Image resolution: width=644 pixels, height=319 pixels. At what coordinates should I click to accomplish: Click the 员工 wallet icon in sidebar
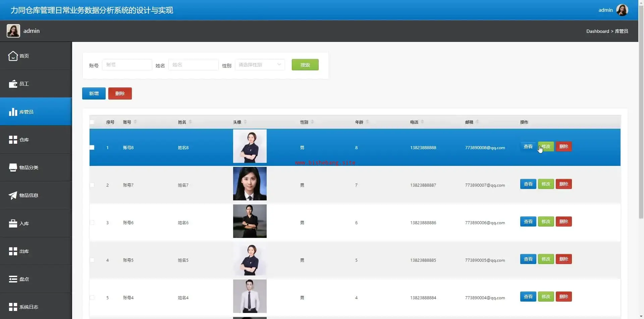click(13, 84)
